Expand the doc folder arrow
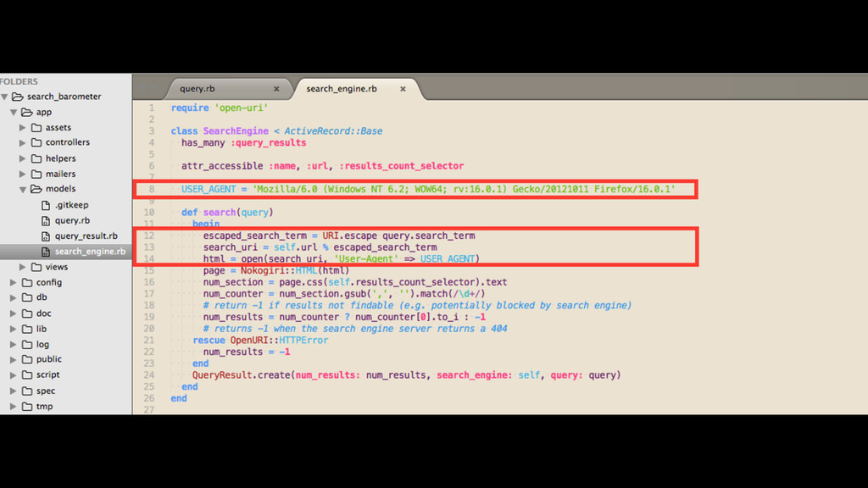 pos(14,313)
